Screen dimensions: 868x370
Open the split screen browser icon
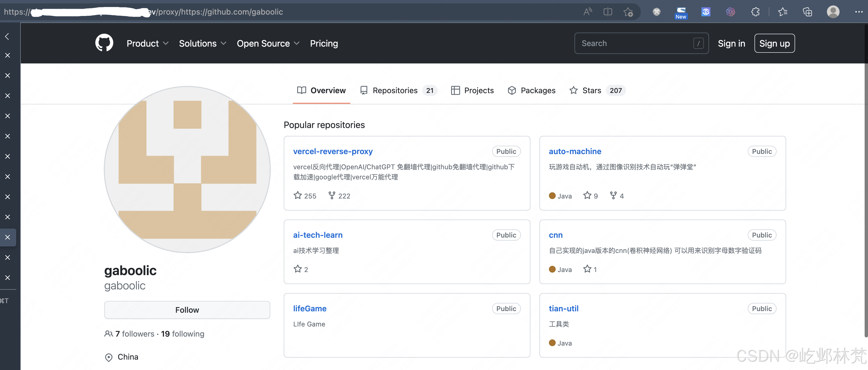click(x=608, y=12)
